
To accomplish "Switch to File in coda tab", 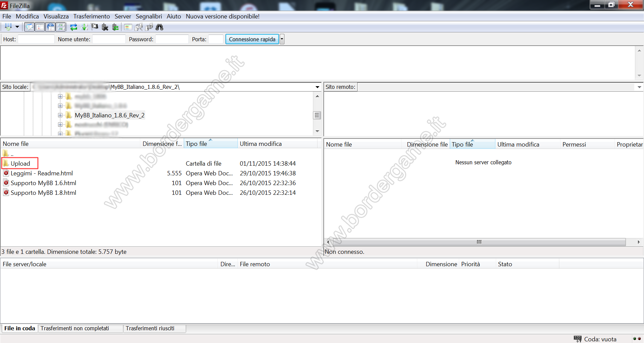I will [19, 328].
